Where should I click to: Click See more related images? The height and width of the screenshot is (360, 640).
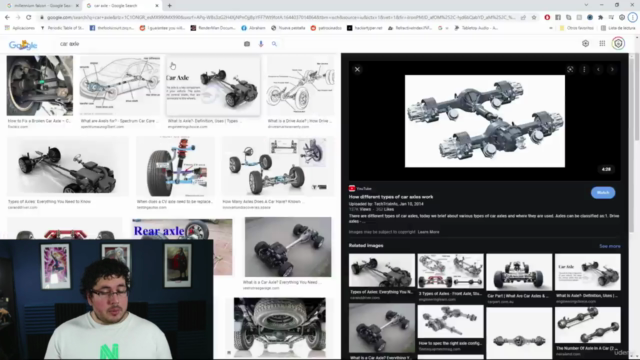tap(609, 246)
